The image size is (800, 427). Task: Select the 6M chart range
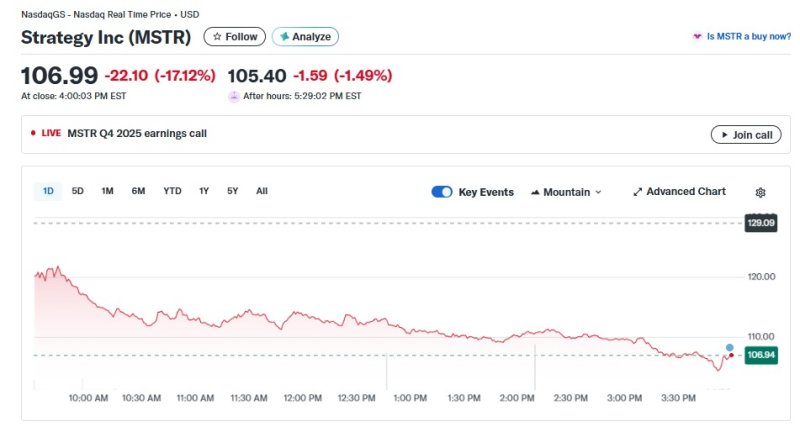pos(138,191)
